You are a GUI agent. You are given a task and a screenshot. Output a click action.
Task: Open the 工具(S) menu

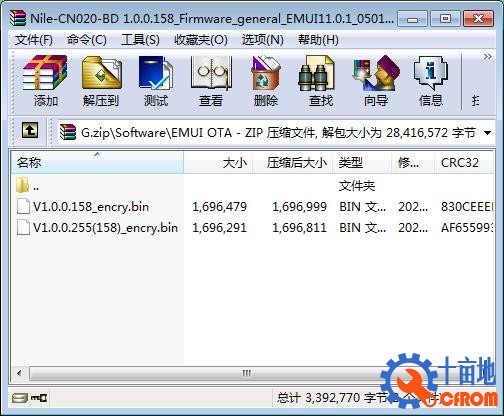[x=140, y=40]
